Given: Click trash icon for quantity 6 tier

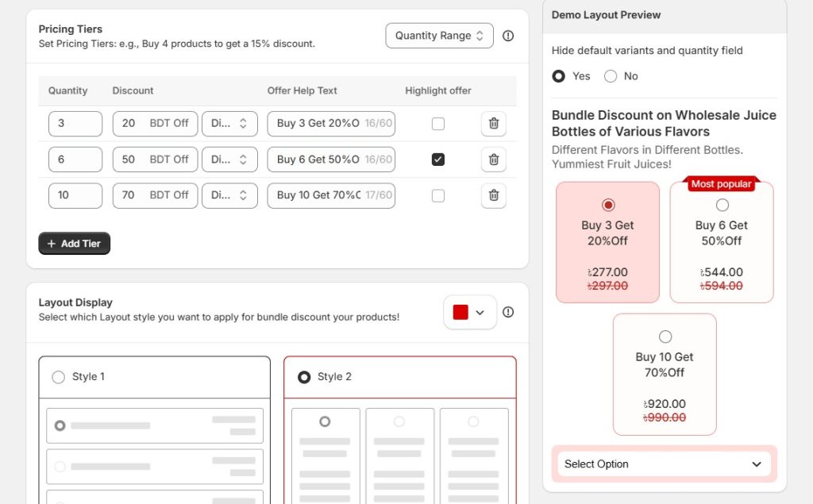Looking at the screenshot, I should (x=493, y=160).
